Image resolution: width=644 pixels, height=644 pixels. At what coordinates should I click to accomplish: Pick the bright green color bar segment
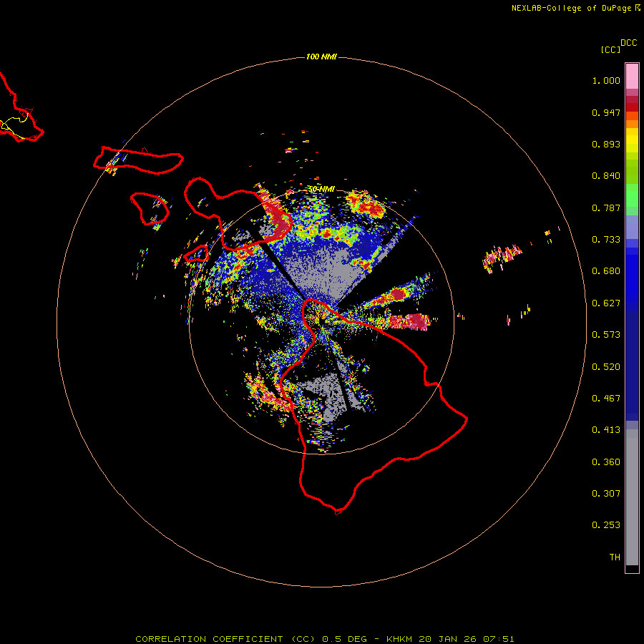tap(632, 195)
